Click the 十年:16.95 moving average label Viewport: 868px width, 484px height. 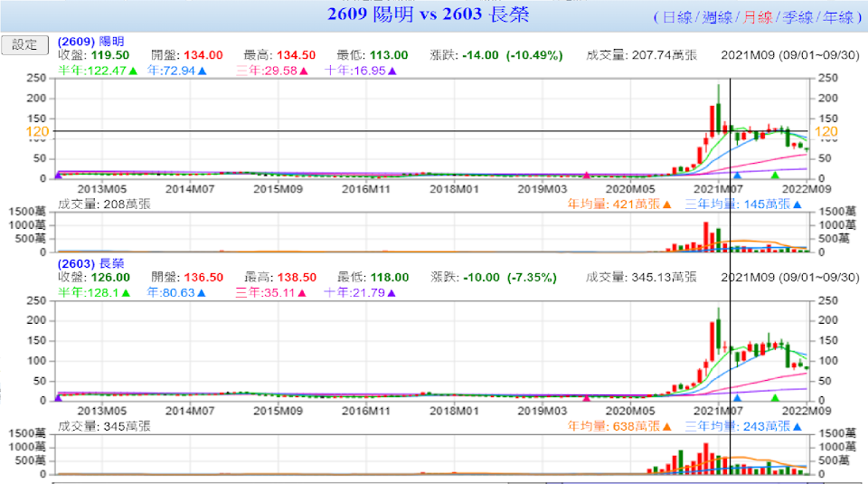point(360,71)
